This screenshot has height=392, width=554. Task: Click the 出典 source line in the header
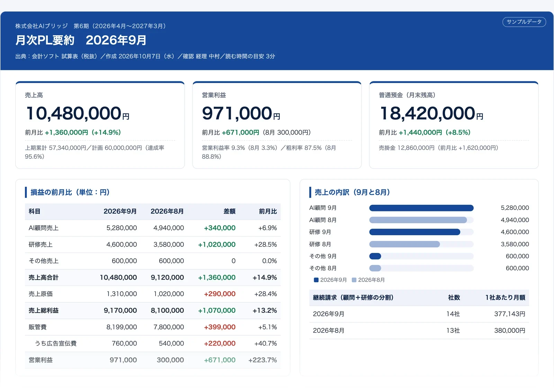pos(145,56)
